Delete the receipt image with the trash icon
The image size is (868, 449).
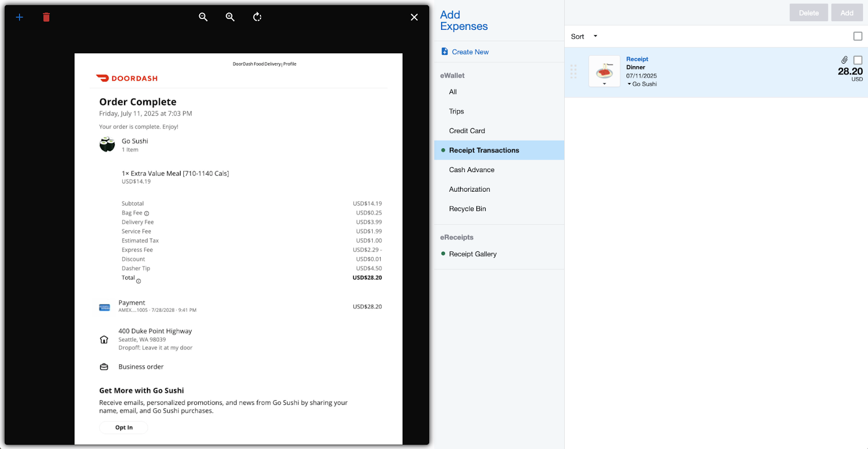pos(47,17)
